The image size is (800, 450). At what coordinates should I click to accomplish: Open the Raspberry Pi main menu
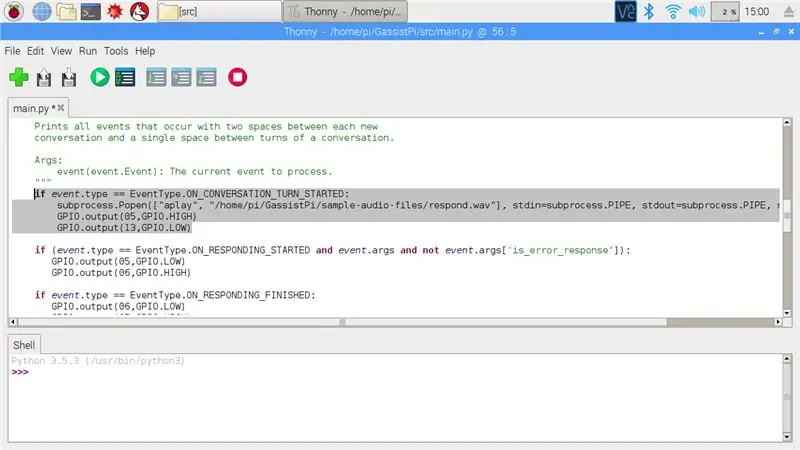point(14,11)
